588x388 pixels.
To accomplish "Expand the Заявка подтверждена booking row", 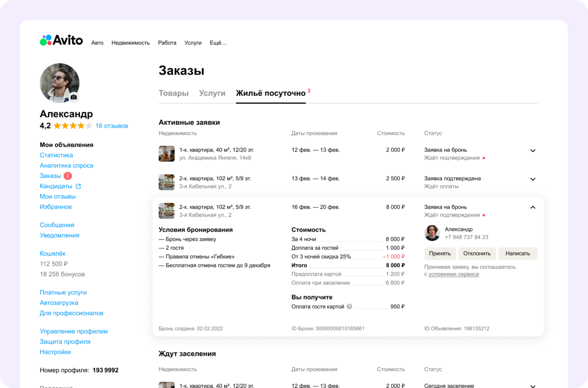I will 533,179.
